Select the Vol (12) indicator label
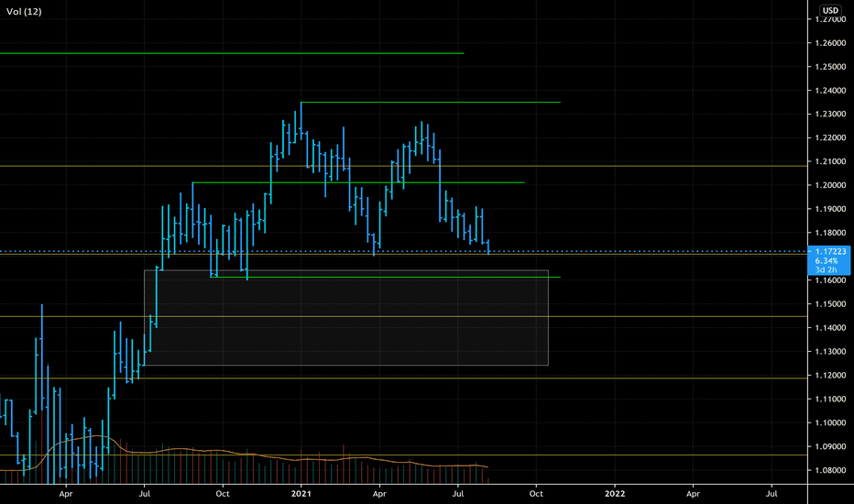Screen dimensions: 854x504 click(x=24, y=11)
